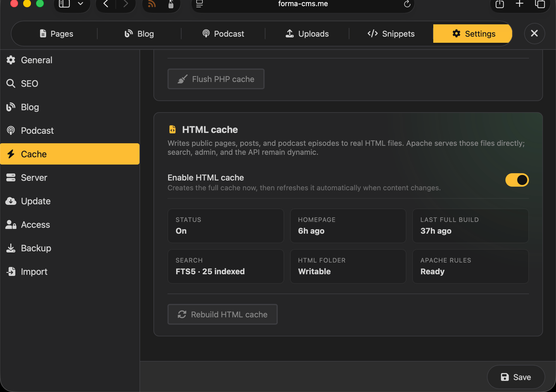Screen dimensions: 556x392
Task: Click the server stack icon
Action: click(11, 177)
